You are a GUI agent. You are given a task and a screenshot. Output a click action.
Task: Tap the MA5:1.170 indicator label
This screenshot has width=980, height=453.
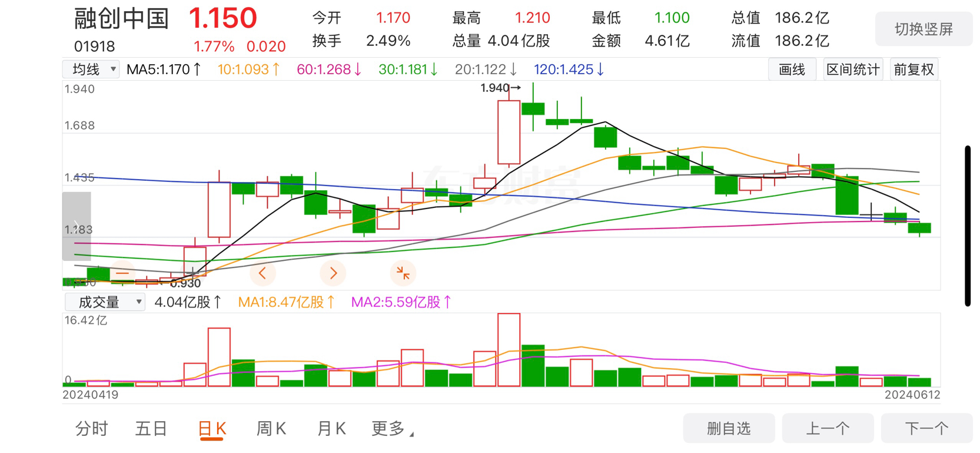pos(164,70)
